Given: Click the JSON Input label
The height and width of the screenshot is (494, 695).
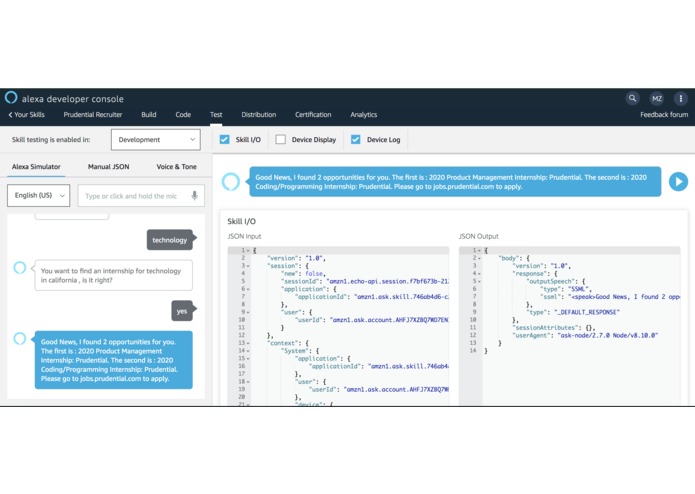Looking at the screenshot, I should (244, 237).
